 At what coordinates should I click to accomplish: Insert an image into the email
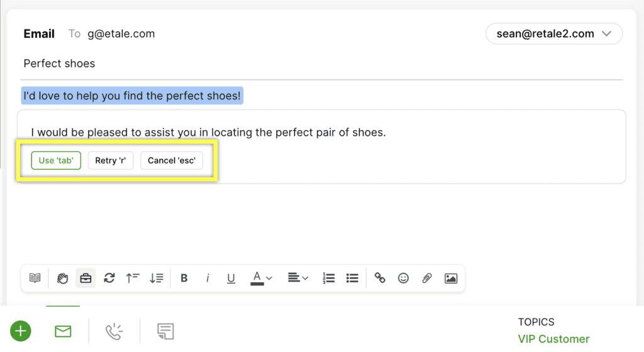[450, 278]
